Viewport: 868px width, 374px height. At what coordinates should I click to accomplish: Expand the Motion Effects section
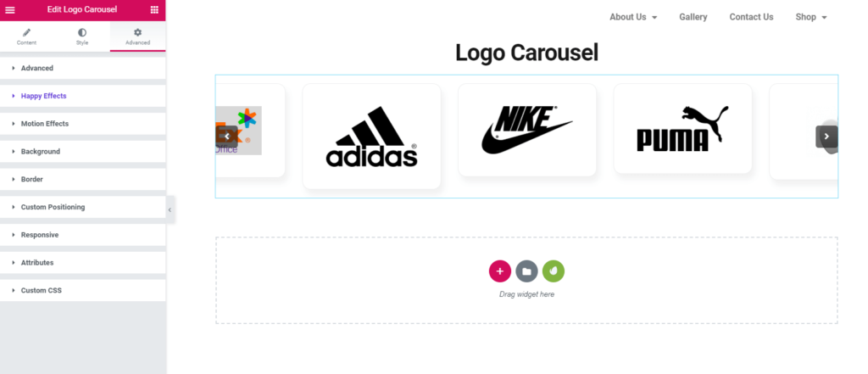click(45, 124)
